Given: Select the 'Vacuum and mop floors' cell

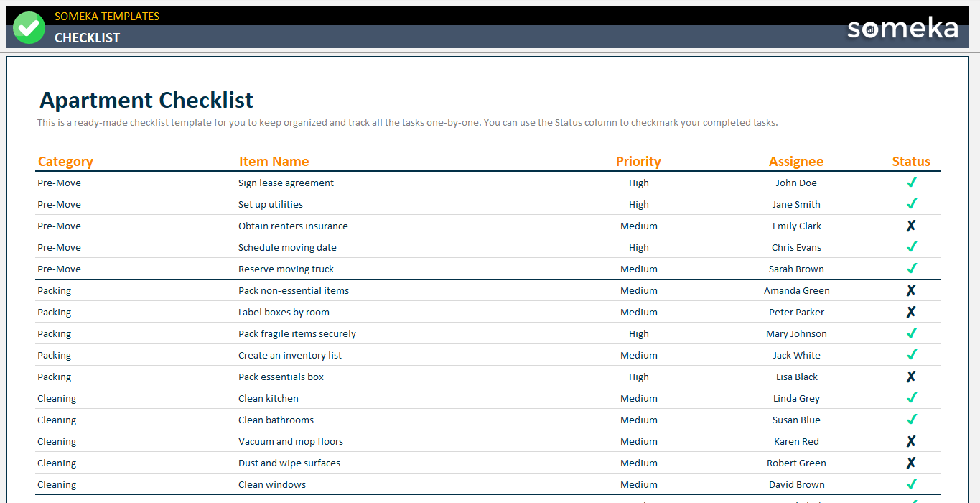Looking at the screenshot, I should pyautogui.click(x=291, y=441).
